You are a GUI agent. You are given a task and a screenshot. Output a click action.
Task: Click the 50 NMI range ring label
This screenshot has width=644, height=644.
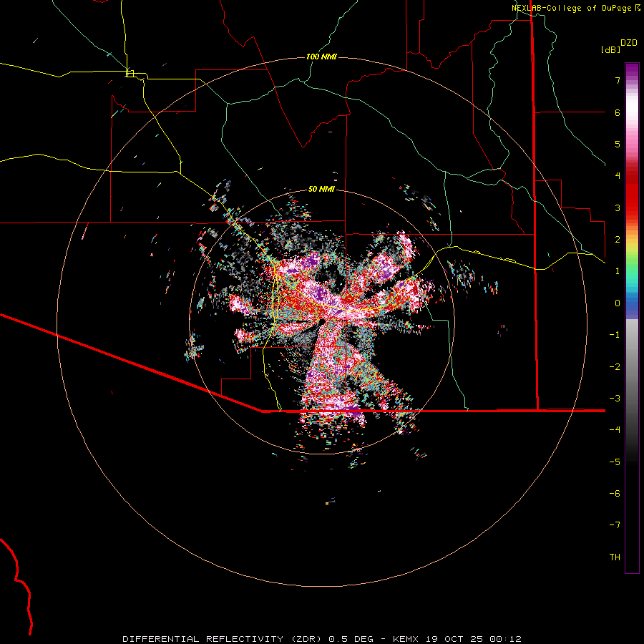click(321, 189)
